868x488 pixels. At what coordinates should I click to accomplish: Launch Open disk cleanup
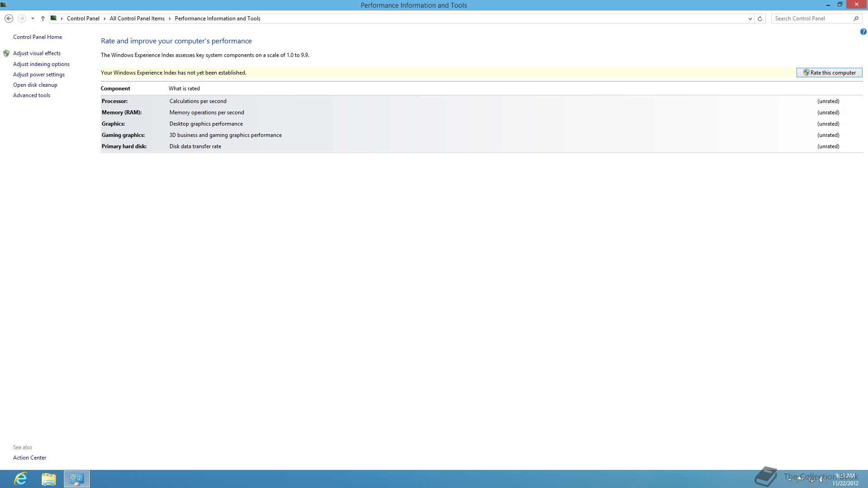point(35,85)
